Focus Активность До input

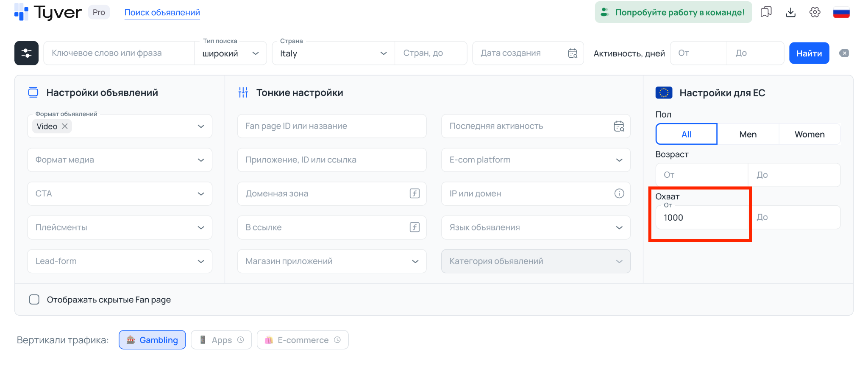coord(755,53)
